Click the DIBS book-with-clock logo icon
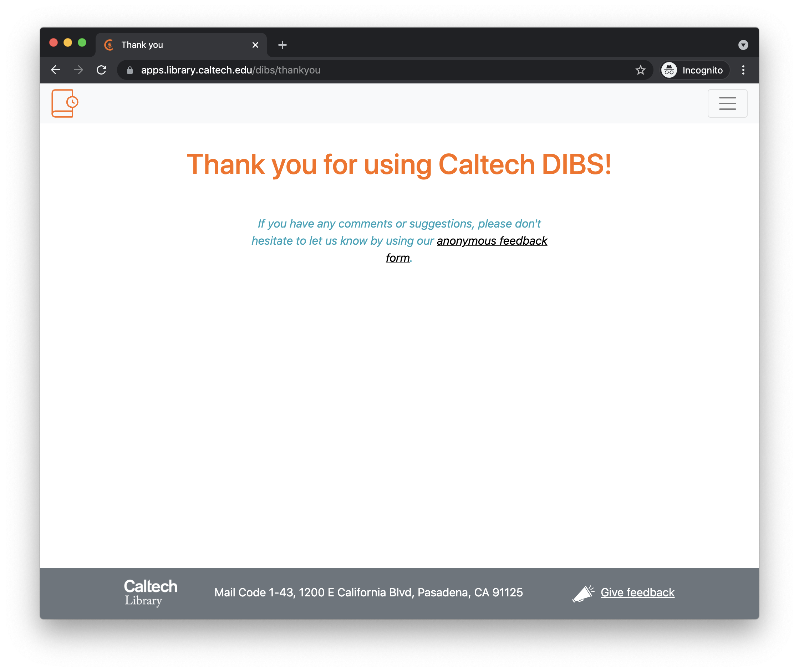Viewport: 799px width, 672px height. [64, 104]
